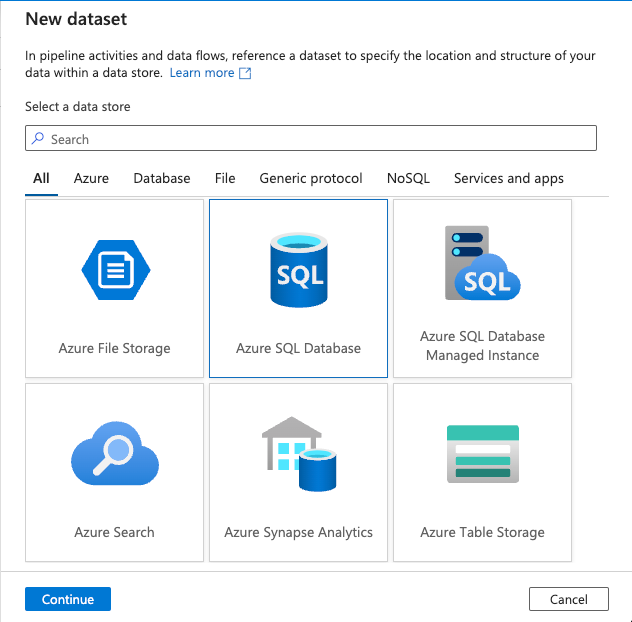Open the Database tab

pyautogui.click(x=161, y=178)
